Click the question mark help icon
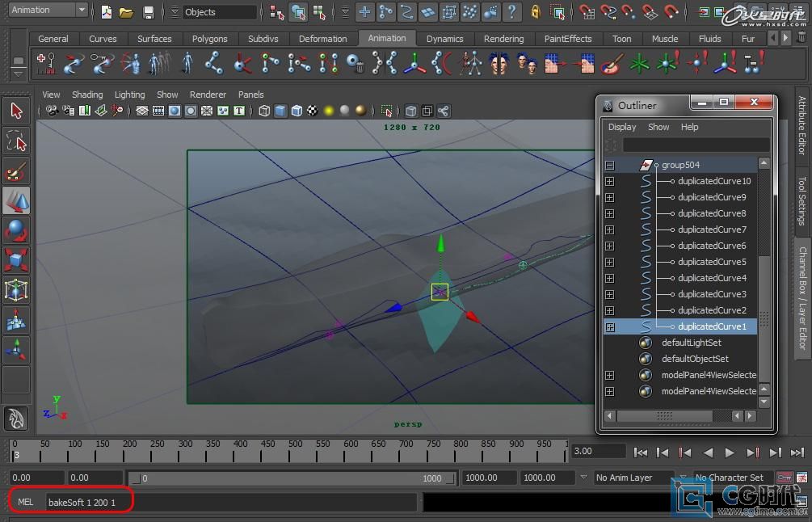The height and width of the screenshot is (522, 812). [511, 11]
